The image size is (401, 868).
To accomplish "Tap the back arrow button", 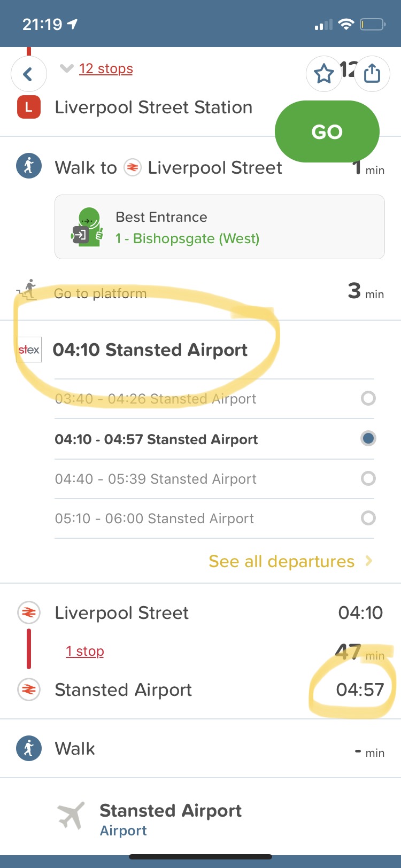I will point(28,74).
